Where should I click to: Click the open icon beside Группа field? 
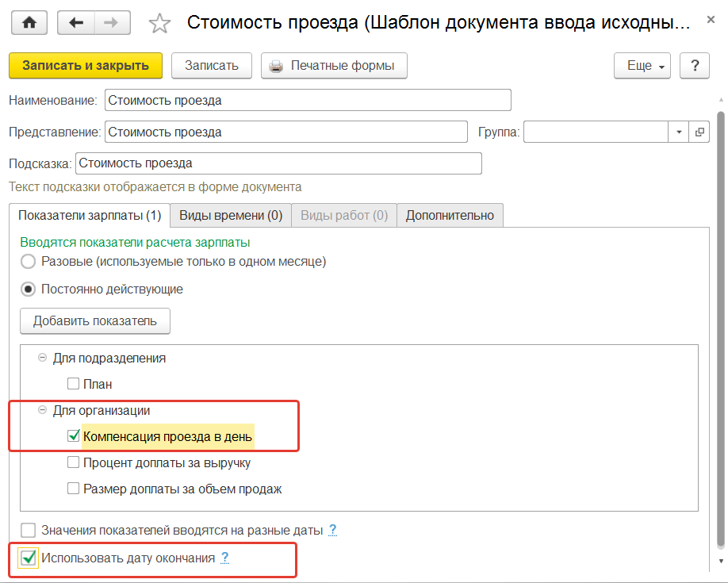point(699,132)
